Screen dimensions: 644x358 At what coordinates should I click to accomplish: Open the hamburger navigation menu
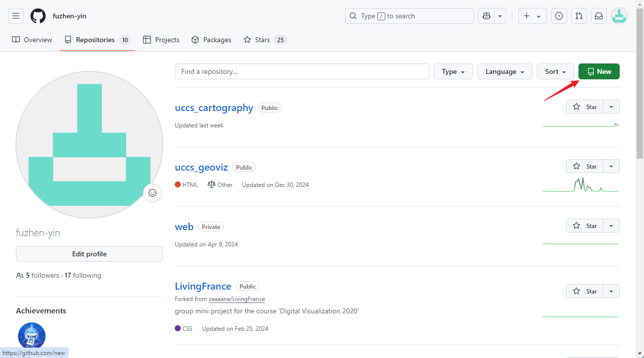(x=16, y=16)
